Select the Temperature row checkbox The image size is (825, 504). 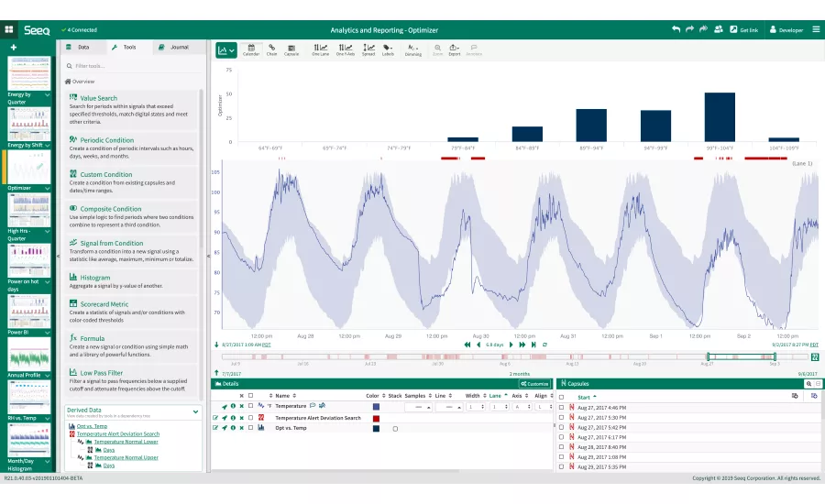click(250, 406)
